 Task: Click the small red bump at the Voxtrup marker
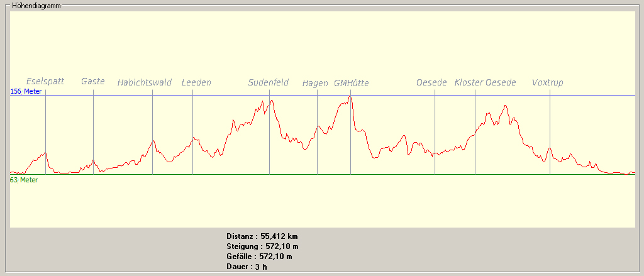point(549,149)
